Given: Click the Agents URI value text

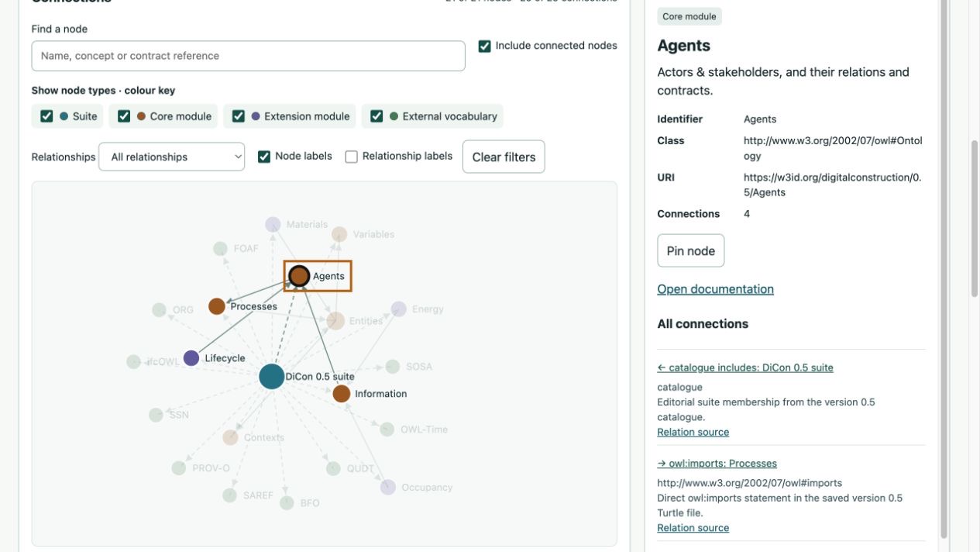Looking at the screenshot, I should click(833, 185).
